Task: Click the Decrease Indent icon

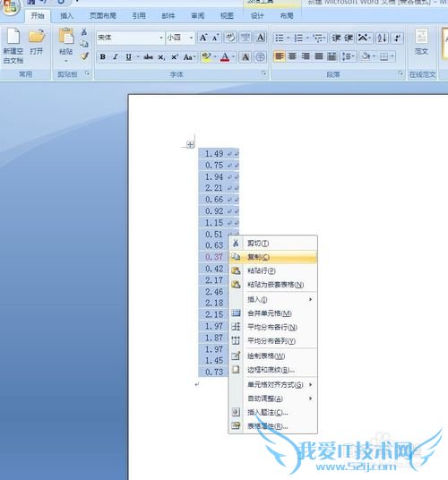Action: [336, 38]
